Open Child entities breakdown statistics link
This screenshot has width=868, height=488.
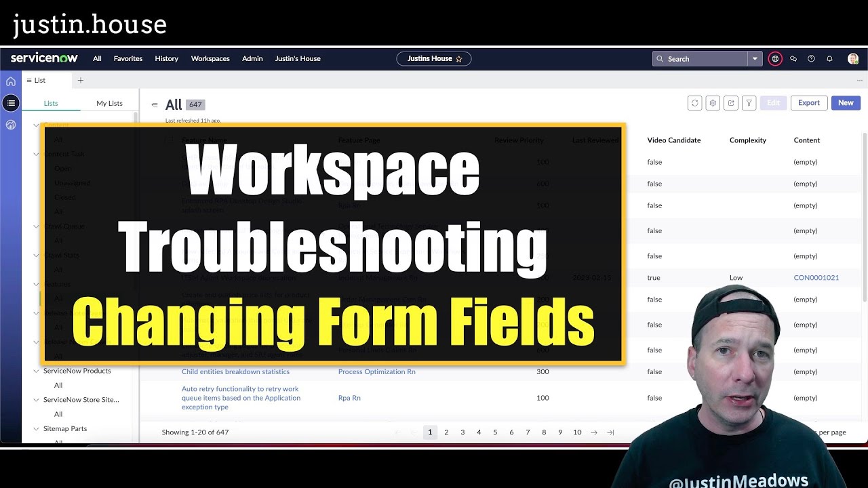235,371
